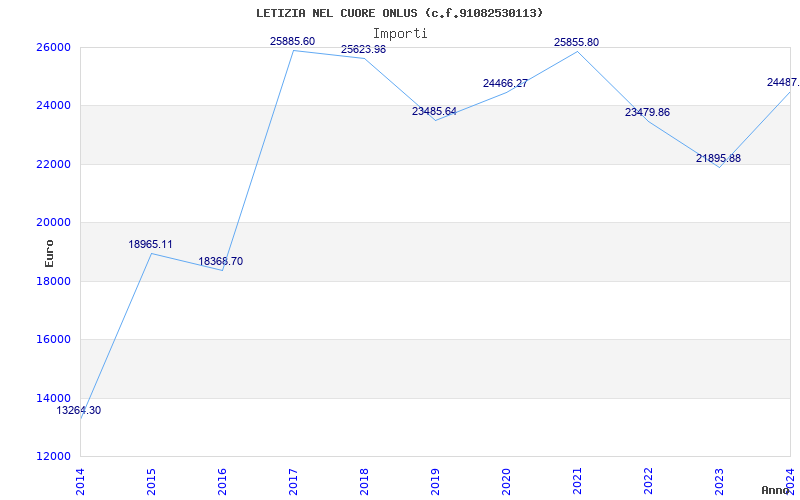Click the x-axis year 2021
The width and height of the screenshot is (800, 500).
(577, 482)
